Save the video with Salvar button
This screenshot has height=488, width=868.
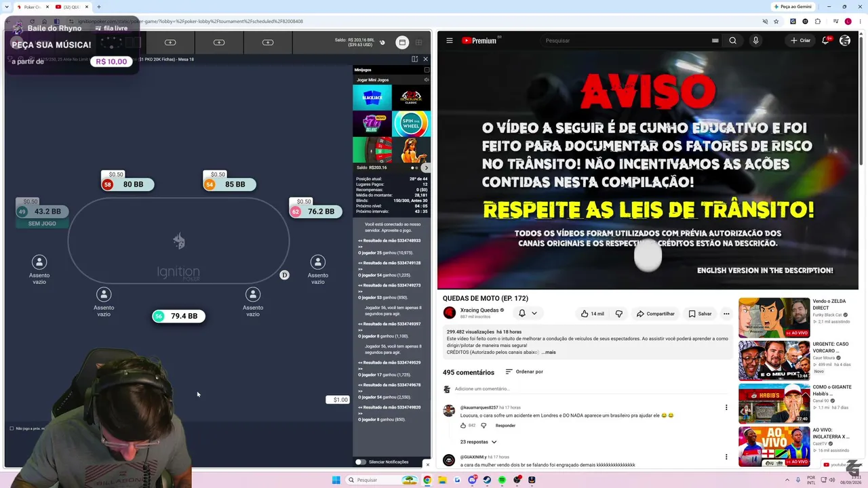tap(700, 314)
